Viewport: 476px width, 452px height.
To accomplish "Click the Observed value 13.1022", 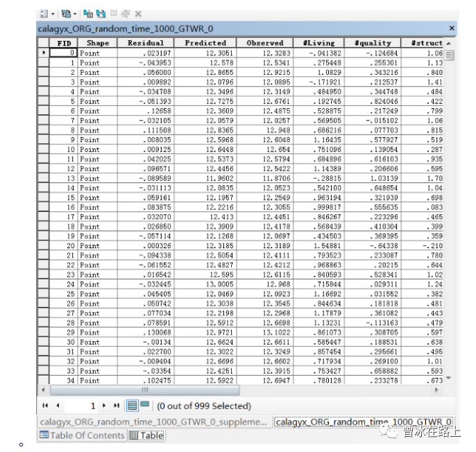I will coord(265,332).
